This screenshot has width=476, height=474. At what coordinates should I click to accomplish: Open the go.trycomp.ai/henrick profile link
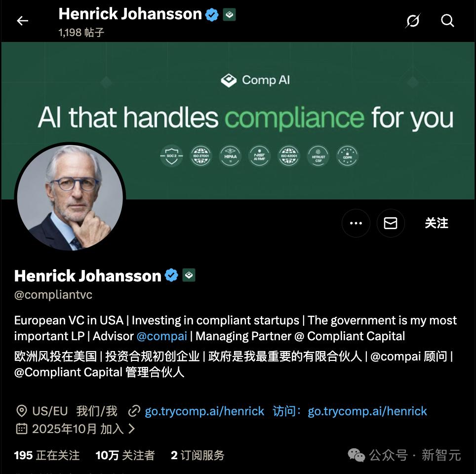pyautogui.click(x=204, y=411)
